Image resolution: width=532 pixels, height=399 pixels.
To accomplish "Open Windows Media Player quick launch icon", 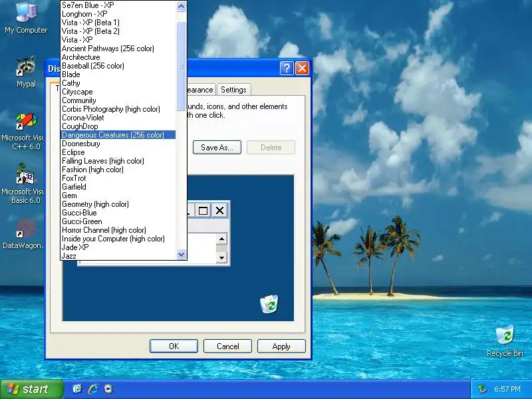I will pyautogui.click(x=108, y=389).
